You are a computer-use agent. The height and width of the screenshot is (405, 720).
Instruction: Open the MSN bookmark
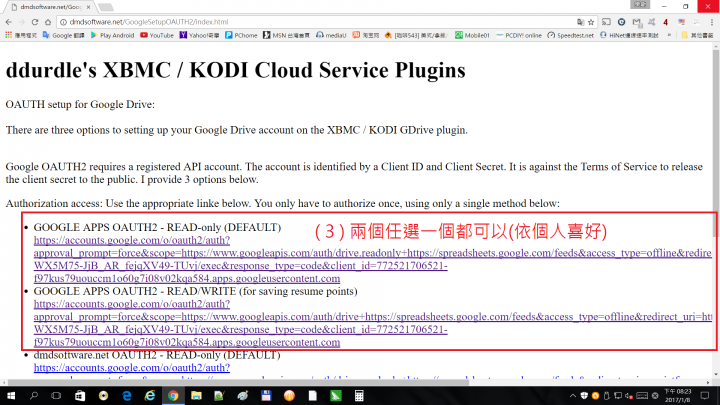click(287, 35)
